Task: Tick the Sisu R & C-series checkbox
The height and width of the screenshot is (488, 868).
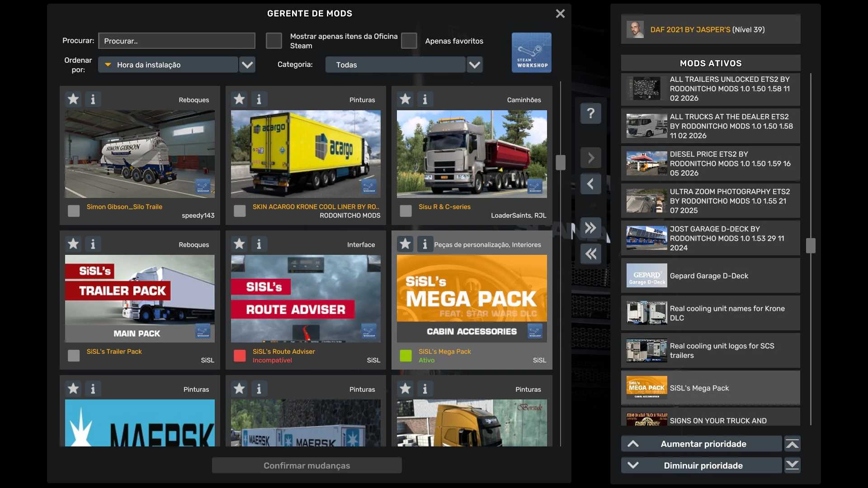Action: [x=406, y=211]
